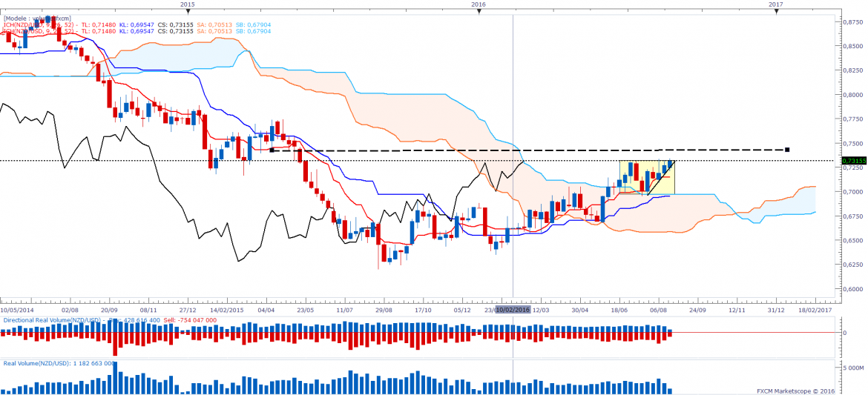Click the green current price tag 0,73155
The width and height of the screenshot is (868, 395).
tap(853, 160)
